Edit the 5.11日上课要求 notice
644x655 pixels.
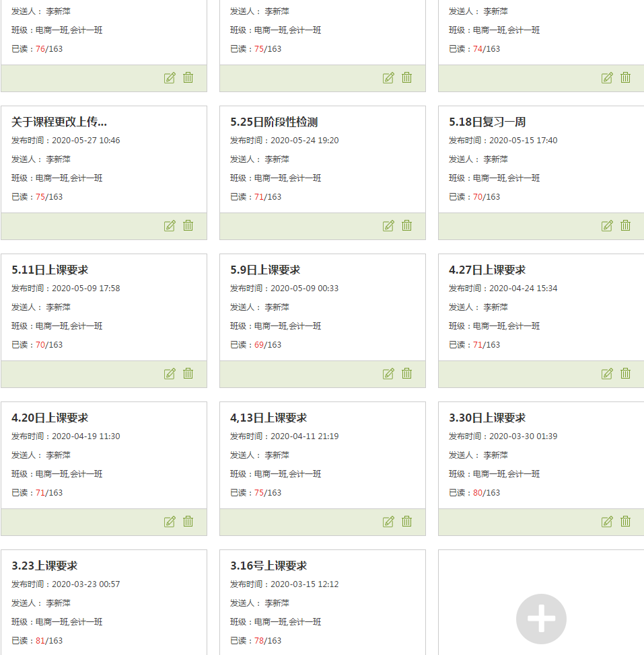[170, 374]
